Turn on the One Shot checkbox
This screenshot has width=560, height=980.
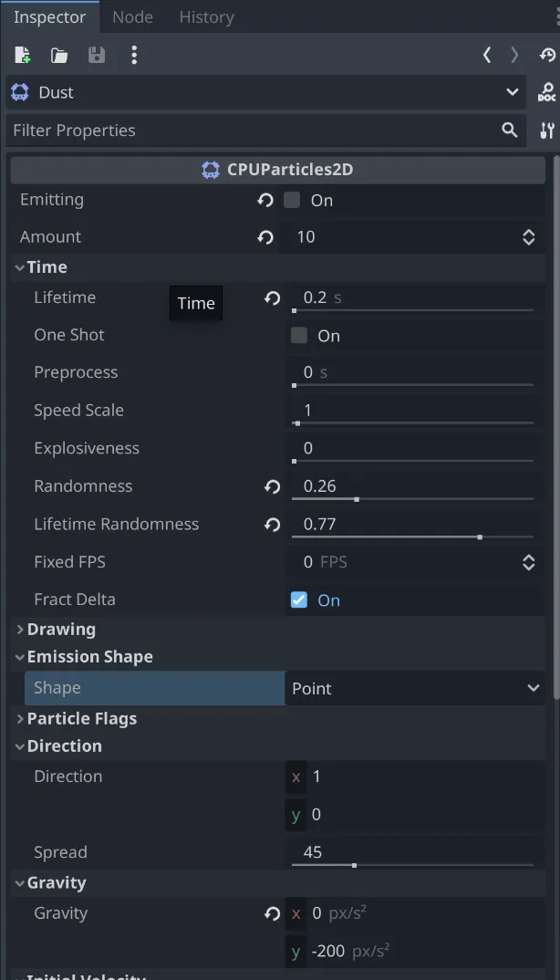pos(299,336)
